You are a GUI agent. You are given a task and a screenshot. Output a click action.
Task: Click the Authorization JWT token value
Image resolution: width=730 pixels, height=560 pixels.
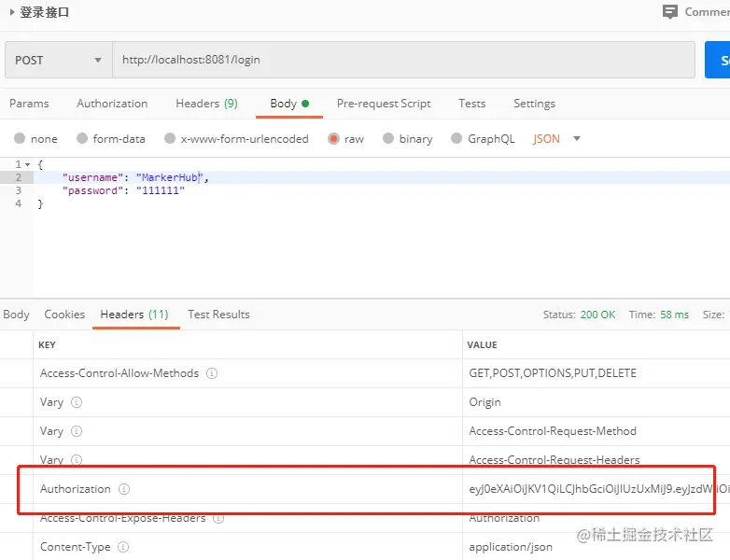(599, 489)
